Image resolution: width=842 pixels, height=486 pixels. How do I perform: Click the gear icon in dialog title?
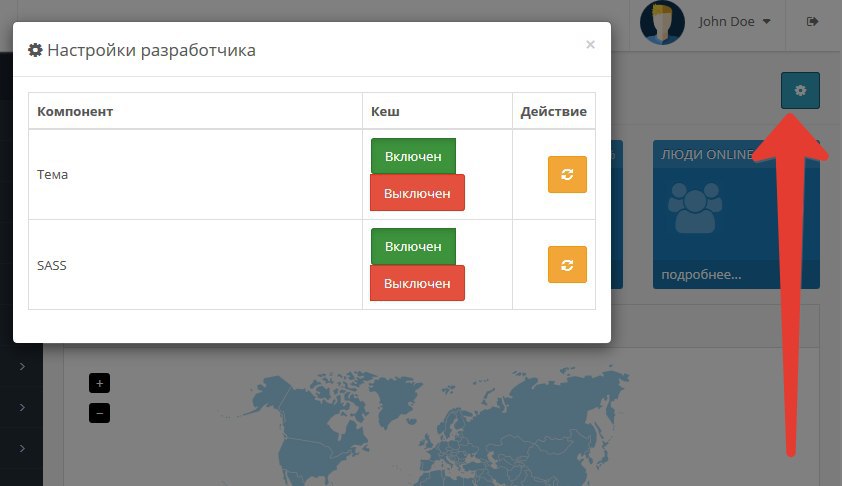coord(35,50)
